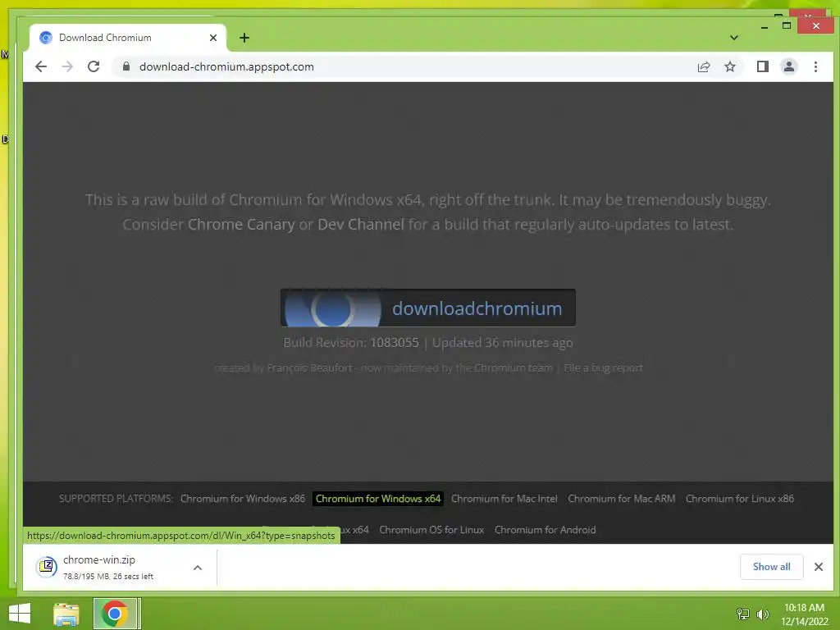Bookmark this tab with the star icon
The height and width of the screenshot is (630, 840).
click(729, 66)
